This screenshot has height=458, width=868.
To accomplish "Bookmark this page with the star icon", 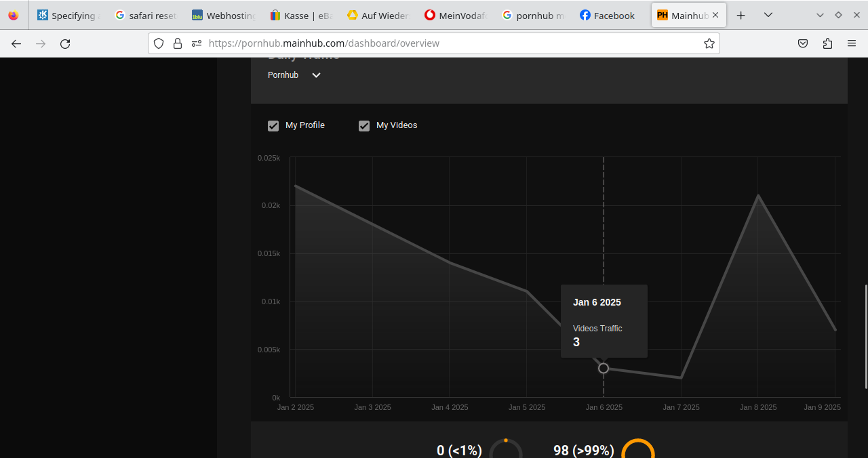I will [x=709, y=43].
